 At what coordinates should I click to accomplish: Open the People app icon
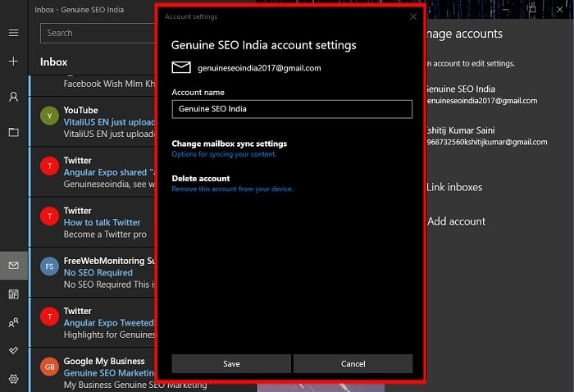(x=14, y=322)
